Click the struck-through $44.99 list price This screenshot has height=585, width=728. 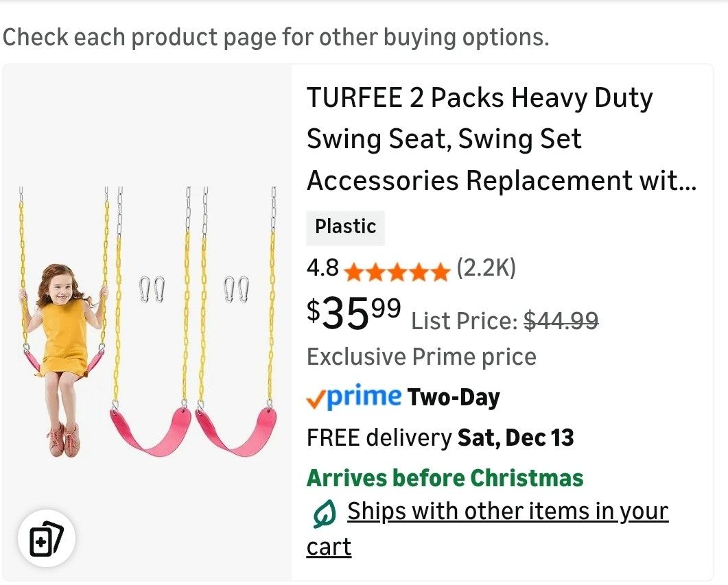click(x=561, y=320)
